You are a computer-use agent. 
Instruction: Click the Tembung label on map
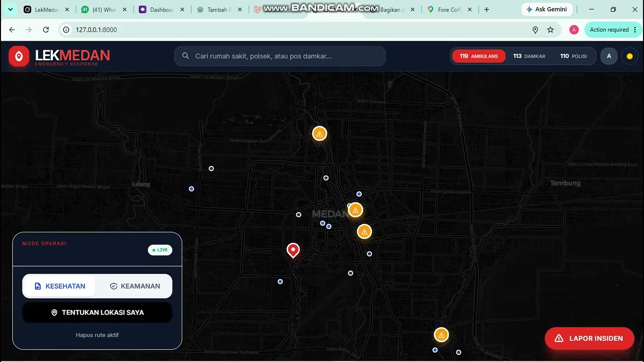click(565, 183)
